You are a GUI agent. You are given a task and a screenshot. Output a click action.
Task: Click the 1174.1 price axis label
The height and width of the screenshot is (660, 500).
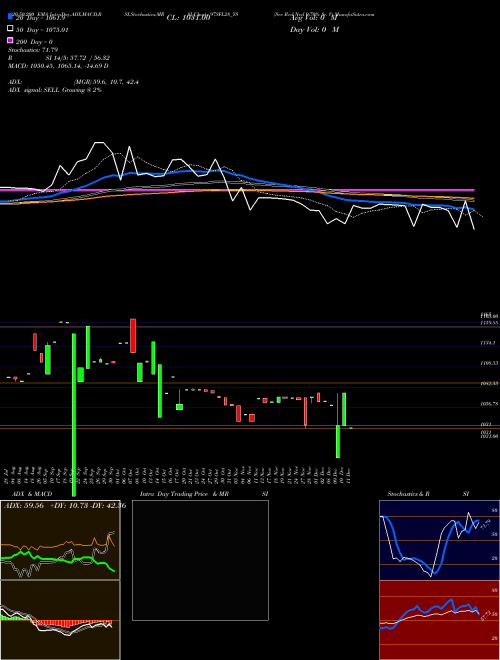pyautogui.click(x=490, y=343)
